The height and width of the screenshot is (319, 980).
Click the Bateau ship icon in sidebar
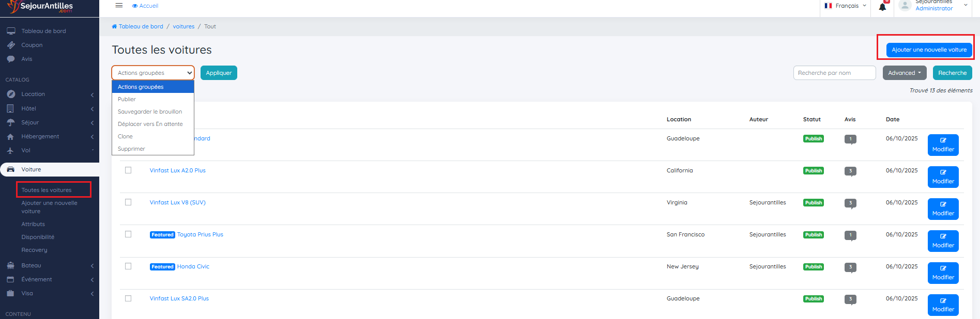[x=10, y=265]
